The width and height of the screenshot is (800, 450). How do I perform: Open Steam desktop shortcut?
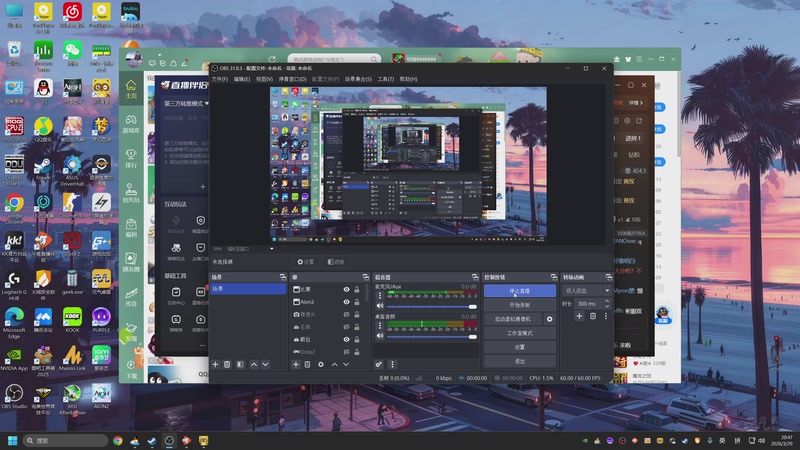43,169
